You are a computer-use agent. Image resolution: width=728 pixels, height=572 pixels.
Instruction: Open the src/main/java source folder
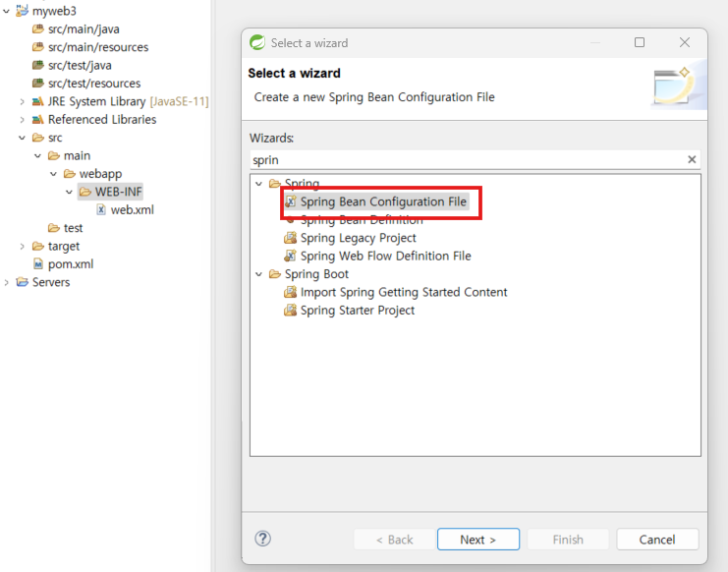(84, 29)
